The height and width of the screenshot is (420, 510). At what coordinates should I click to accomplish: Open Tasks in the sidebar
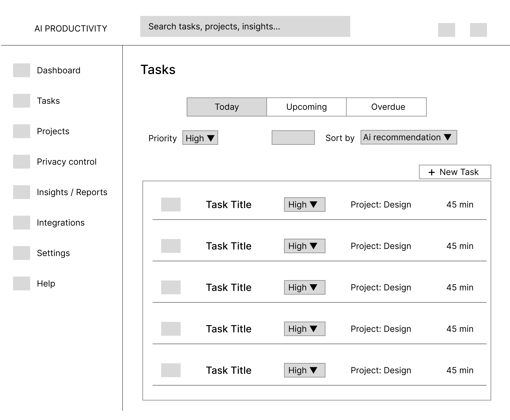click(x=48, y=101)
